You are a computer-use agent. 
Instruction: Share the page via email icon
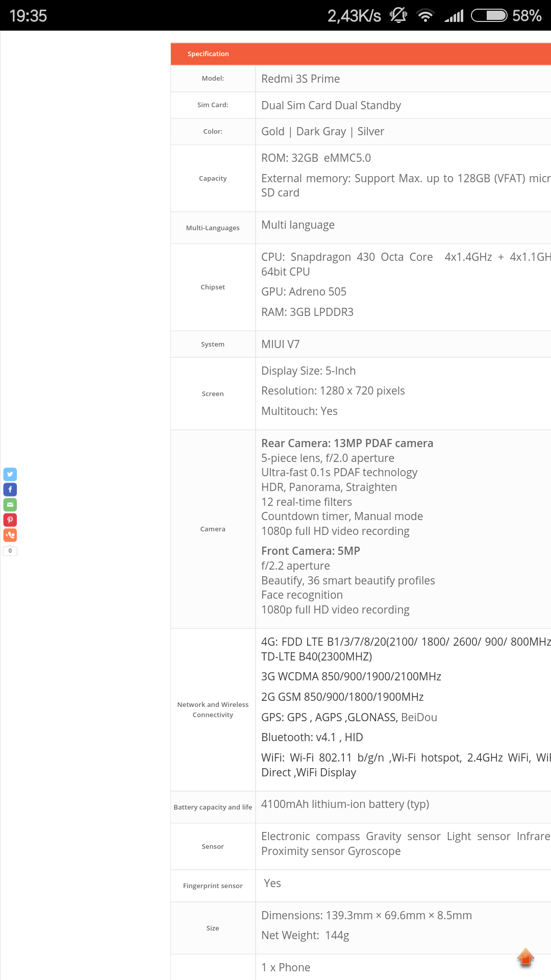tap(10, 505)
